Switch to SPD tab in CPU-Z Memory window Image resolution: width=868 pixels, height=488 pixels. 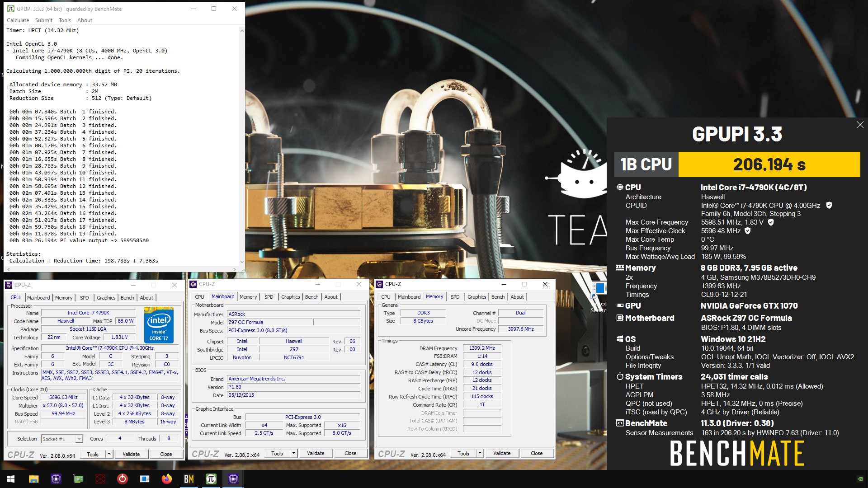[455, 297]
